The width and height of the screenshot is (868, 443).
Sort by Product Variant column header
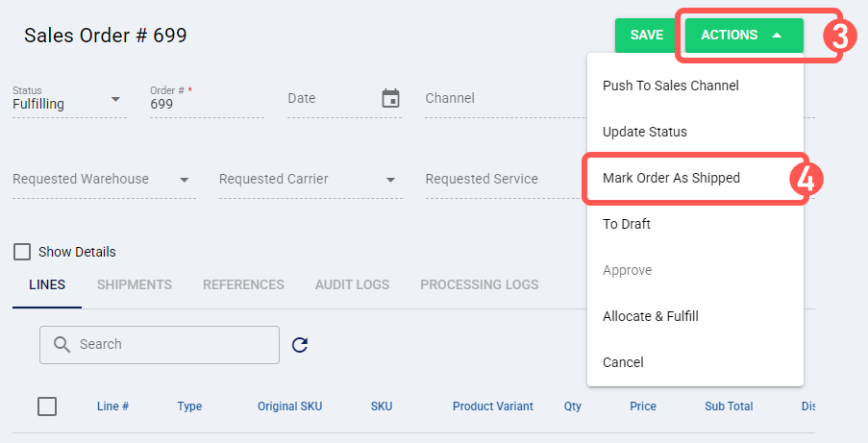click(493, 406)
